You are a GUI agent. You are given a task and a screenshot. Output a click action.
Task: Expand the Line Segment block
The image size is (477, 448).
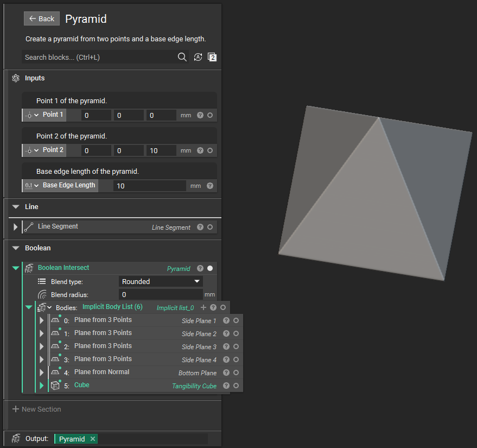pos(15,227)
